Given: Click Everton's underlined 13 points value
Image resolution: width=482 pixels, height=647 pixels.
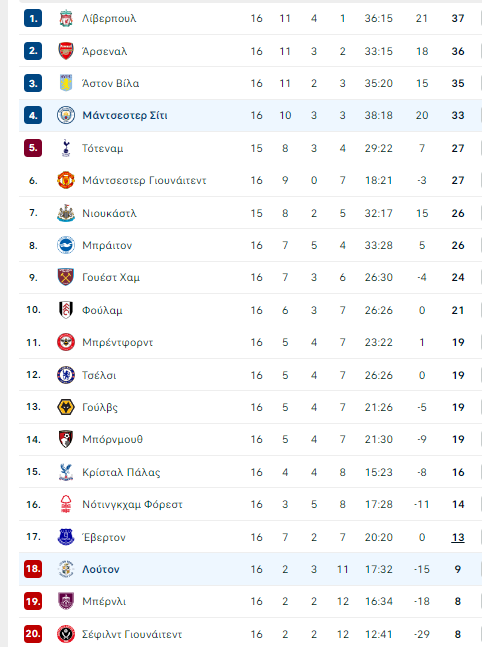Looking at the screenshot, I should [x=458, y=537].
